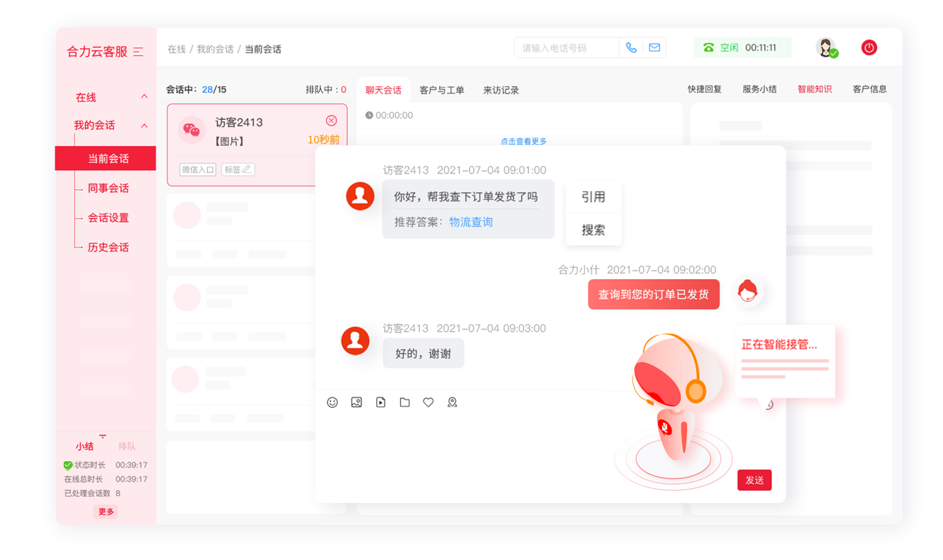Click the phone number input field

[567, 48]
